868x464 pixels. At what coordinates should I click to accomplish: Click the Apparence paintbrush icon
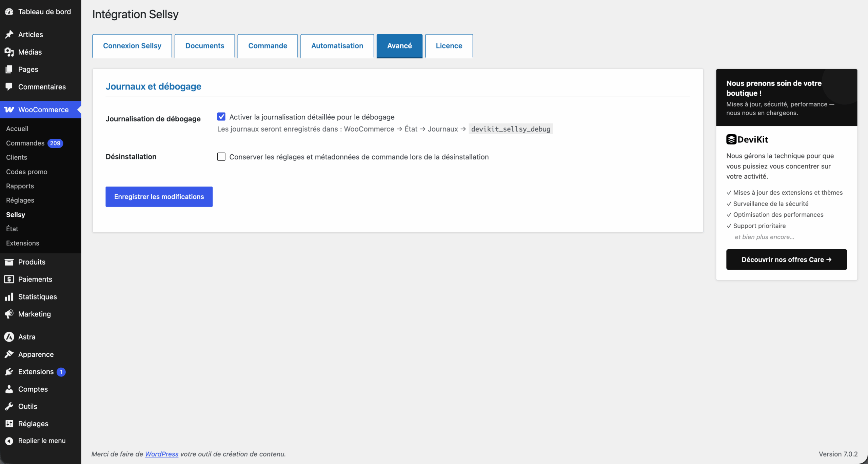click(9, 354)
